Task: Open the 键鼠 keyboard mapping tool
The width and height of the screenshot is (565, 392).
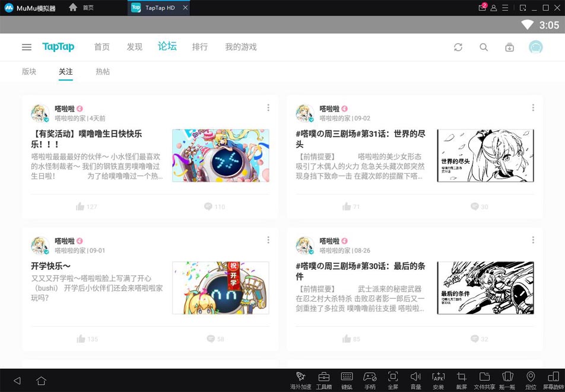Action: (347, 381)
